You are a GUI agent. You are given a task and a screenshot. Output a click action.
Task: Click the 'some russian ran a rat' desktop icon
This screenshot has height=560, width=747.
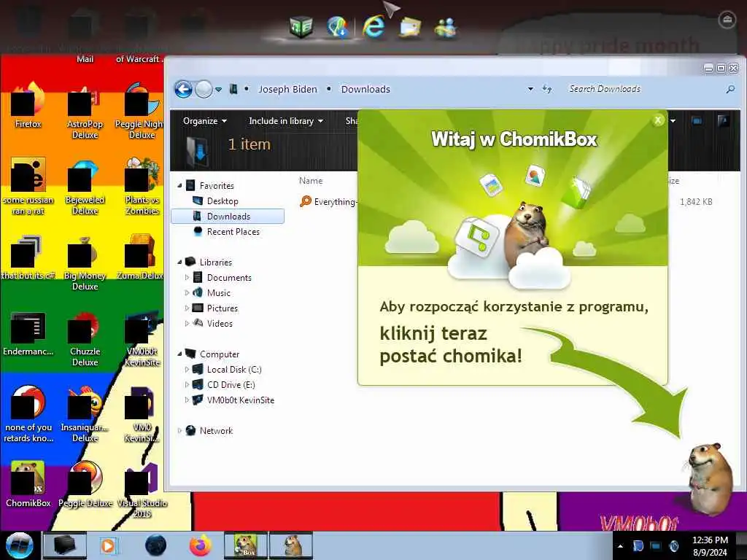tap(28, 187)
